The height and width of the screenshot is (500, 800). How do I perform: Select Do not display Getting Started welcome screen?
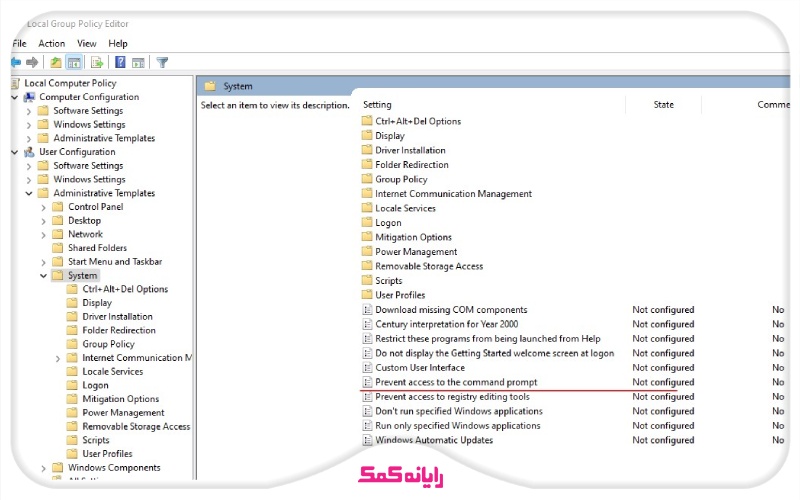pos(494,353)
